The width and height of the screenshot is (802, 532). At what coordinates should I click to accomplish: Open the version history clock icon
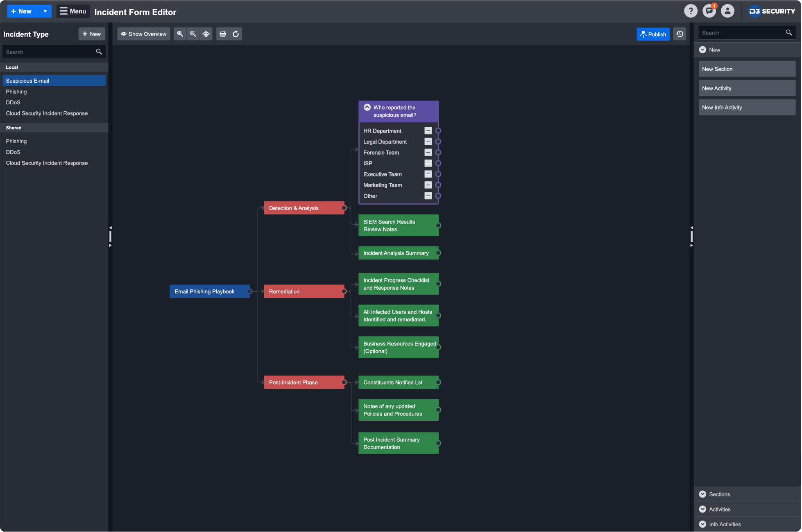tap(680, 34)
